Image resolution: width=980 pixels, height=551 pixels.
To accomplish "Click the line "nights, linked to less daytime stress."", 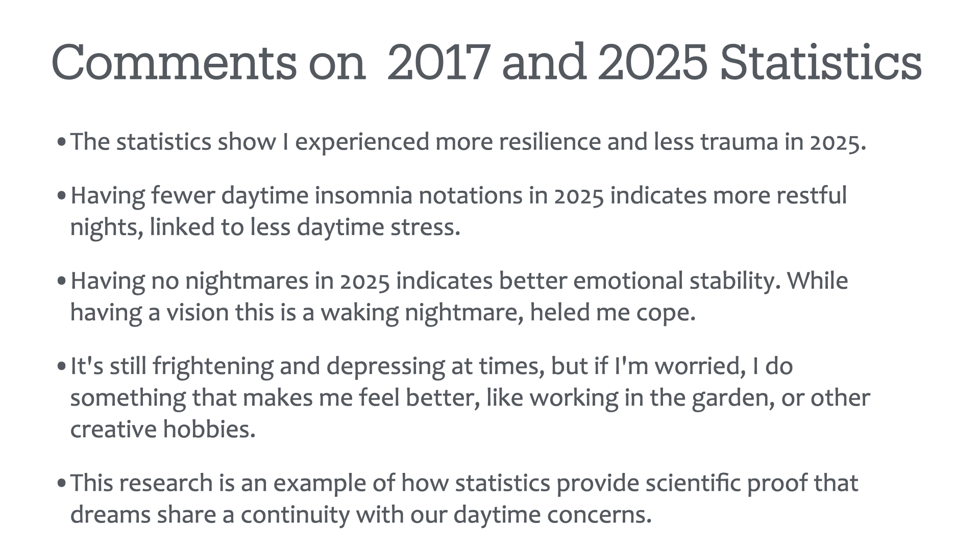I will [x=265, y=227].
